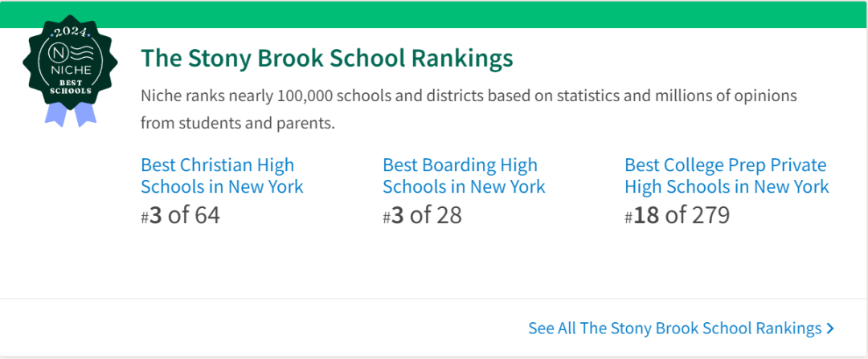
Task: Open Best College Prep Private High Schools link
Action: (x=727, y=176)
